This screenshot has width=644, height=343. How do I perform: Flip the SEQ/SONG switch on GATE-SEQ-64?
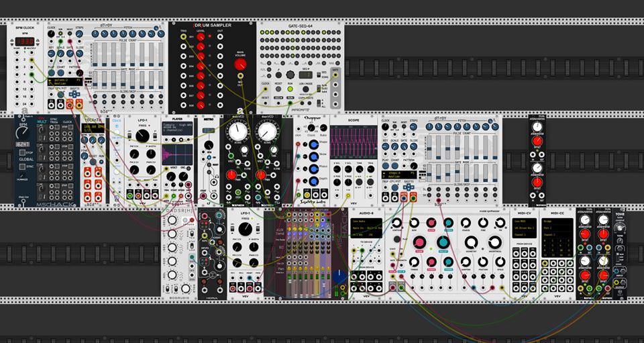pyautogui.click(x=318, y=75)
